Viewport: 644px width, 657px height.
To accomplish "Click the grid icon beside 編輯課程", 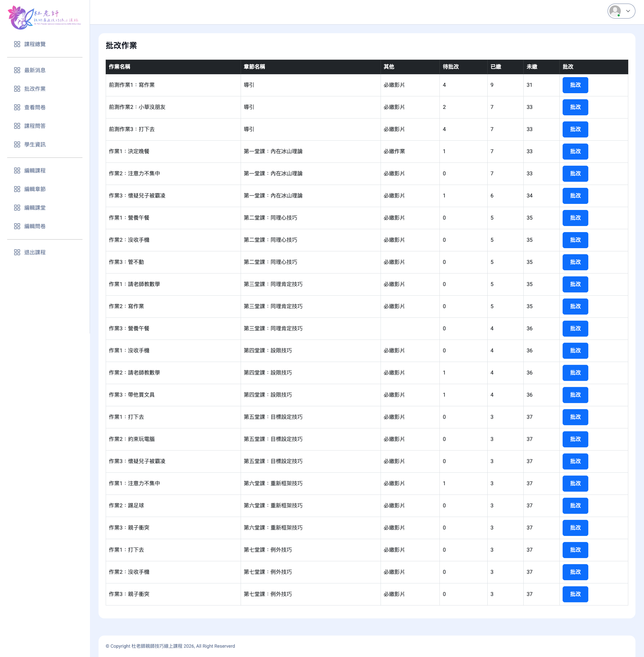I will (17, 171).
